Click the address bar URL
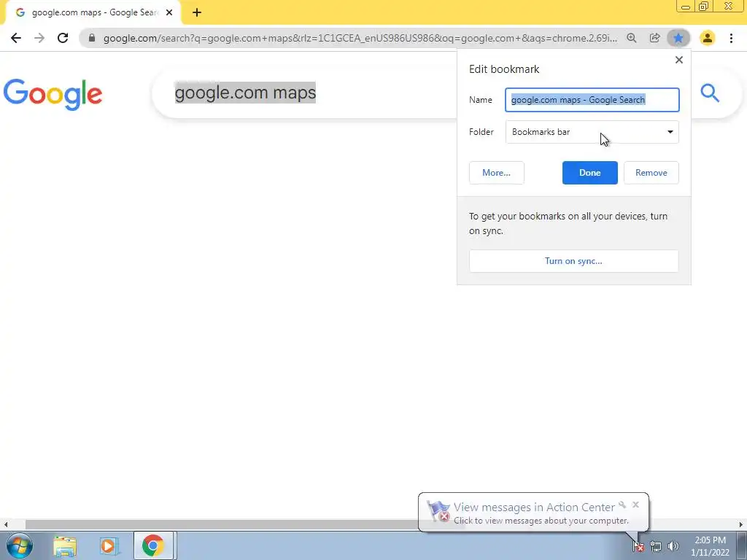 click(360, 38)
